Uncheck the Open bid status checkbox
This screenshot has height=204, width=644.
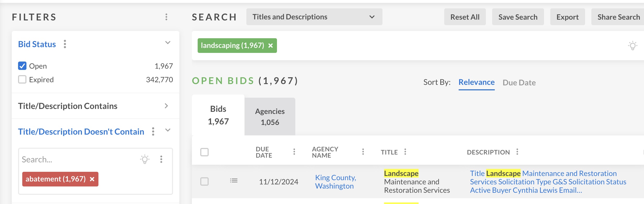coord(22,66)
